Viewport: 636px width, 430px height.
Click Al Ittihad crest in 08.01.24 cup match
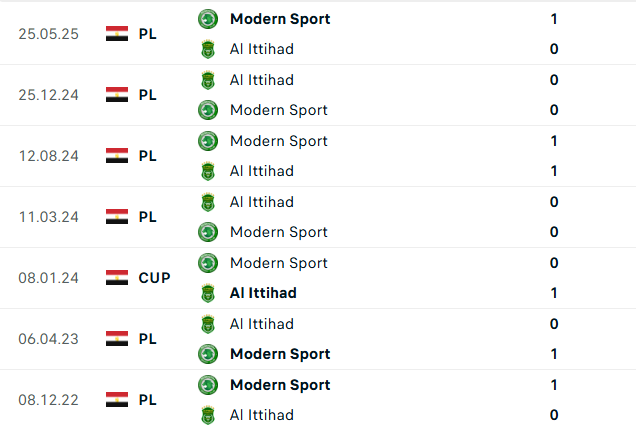coord(208,293)
